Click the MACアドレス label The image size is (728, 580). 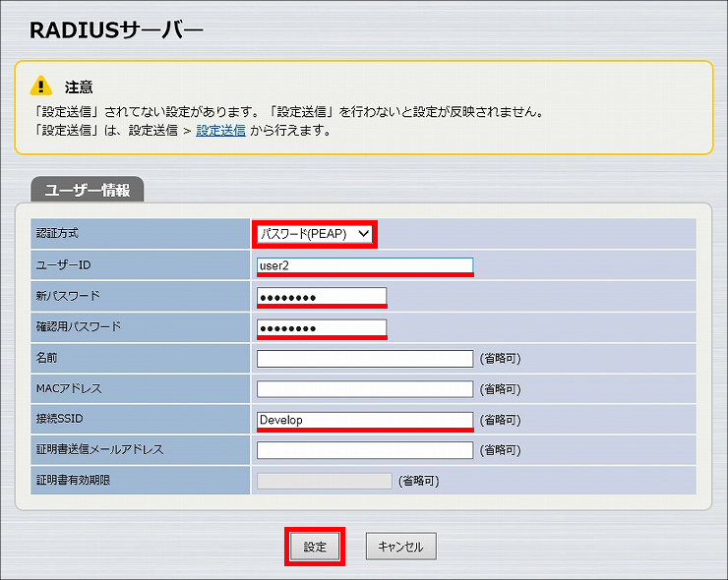coord(69,388)
